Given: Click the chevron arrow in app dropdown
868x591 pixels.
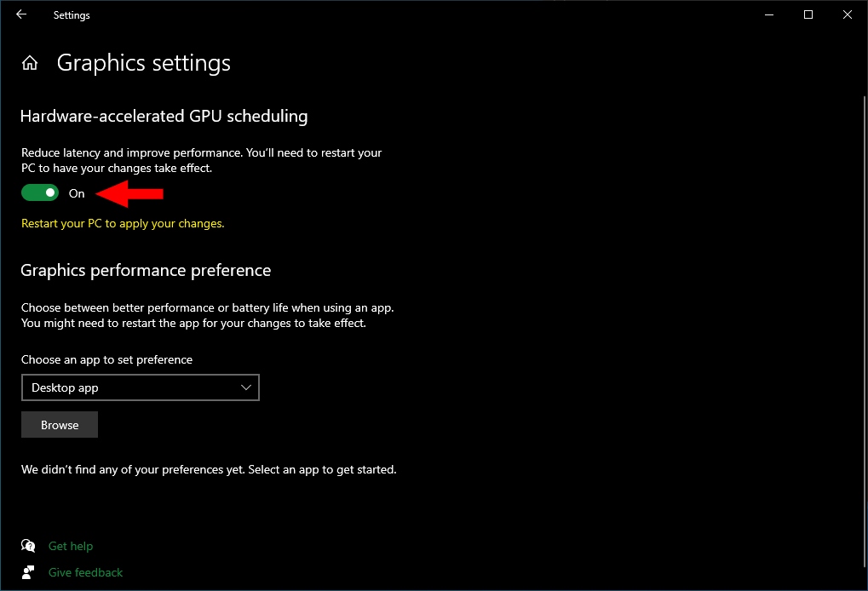Looking at the screenshot, I should pyautogui.click(x=246, y=387).
